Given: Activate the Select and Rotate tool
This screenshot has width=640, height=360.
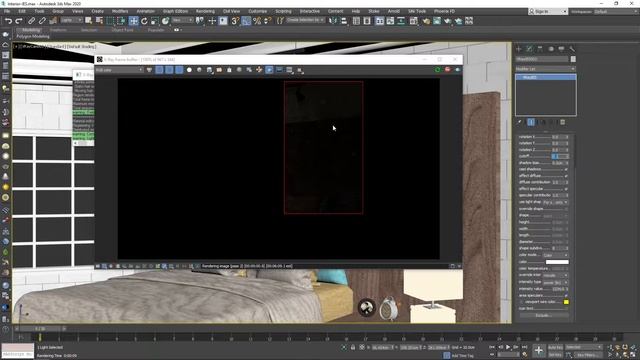Looking at the screenshot, I should (x=144, y=21).
